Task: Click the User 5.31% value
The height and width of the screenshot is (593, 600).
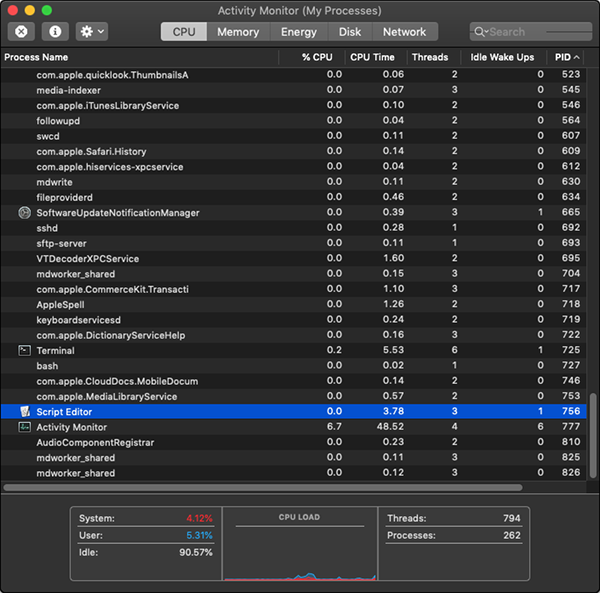Action: [199, 535]
